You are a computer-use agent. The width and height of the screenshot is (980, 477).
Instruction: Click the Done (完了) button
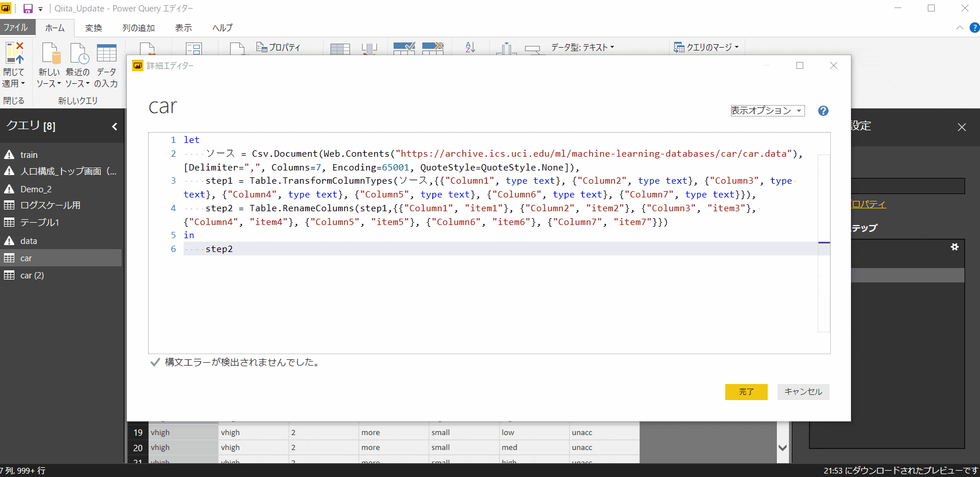(746, 392)
